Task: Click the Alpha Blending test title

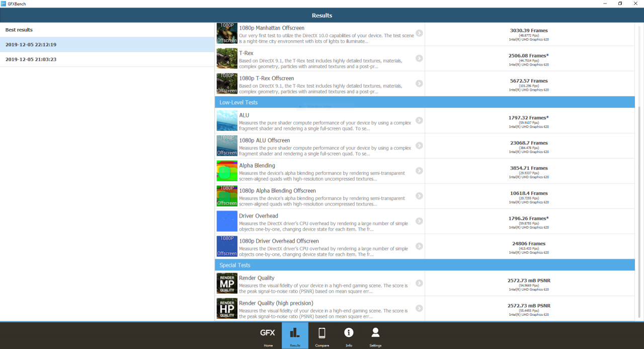Action: [257, 166]
